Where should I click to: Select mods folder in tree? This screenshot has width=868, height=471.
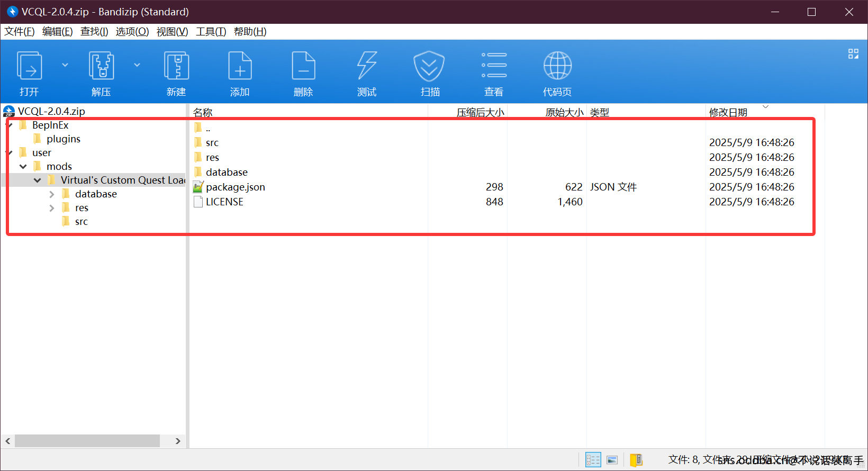tap(59, 166)
